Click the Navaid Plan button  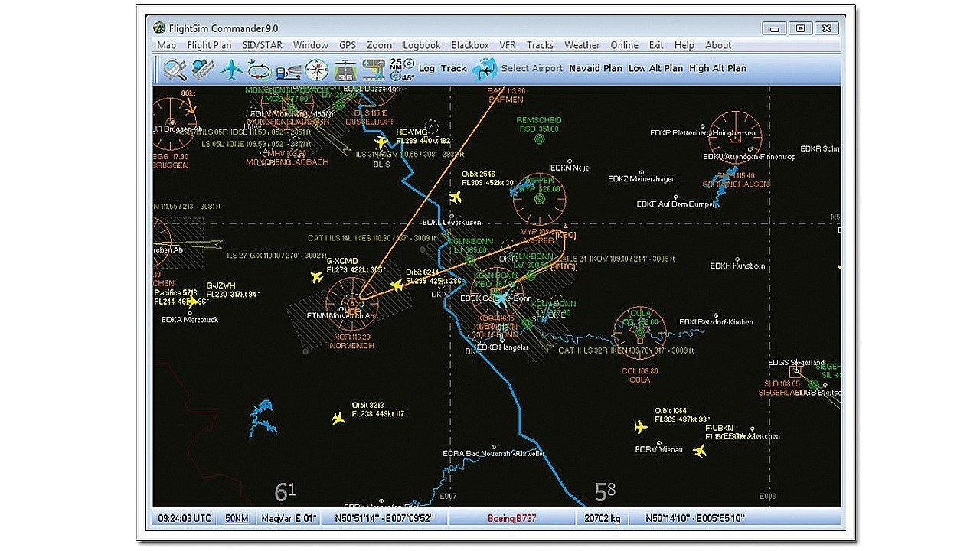(x=596, y=69)
